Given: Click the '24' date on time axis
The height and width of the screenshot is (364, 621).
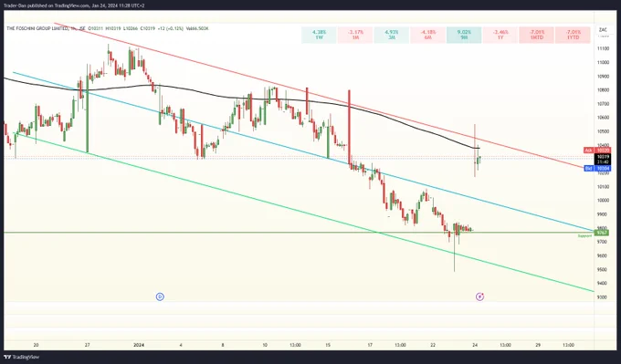Looking at the screenshot, I should [x=475, y=345].
